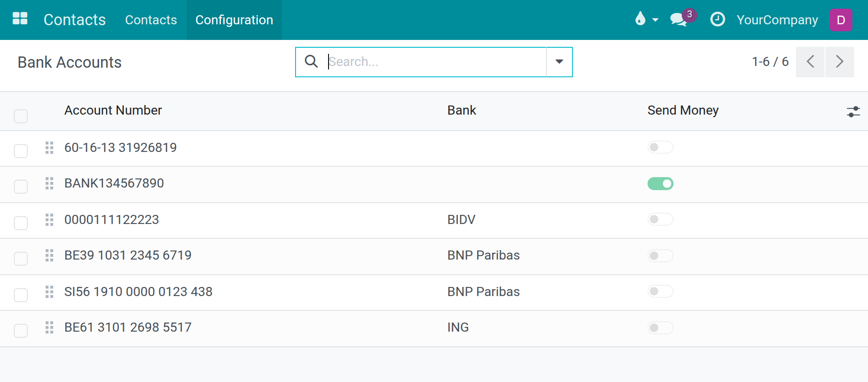Check the select-all header checkbox
This screenshot has height=382, width=868.
(21, 116)
